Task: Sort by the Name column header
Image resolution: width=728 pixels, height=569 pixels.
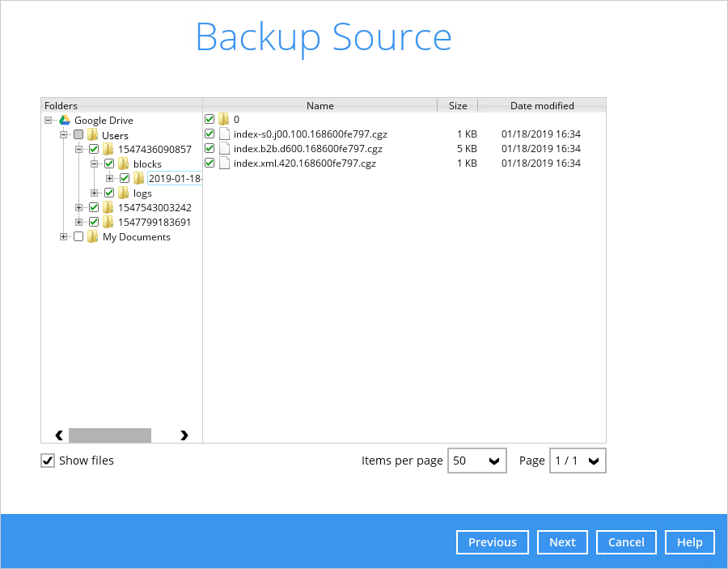Action: (x=320, y=105)
